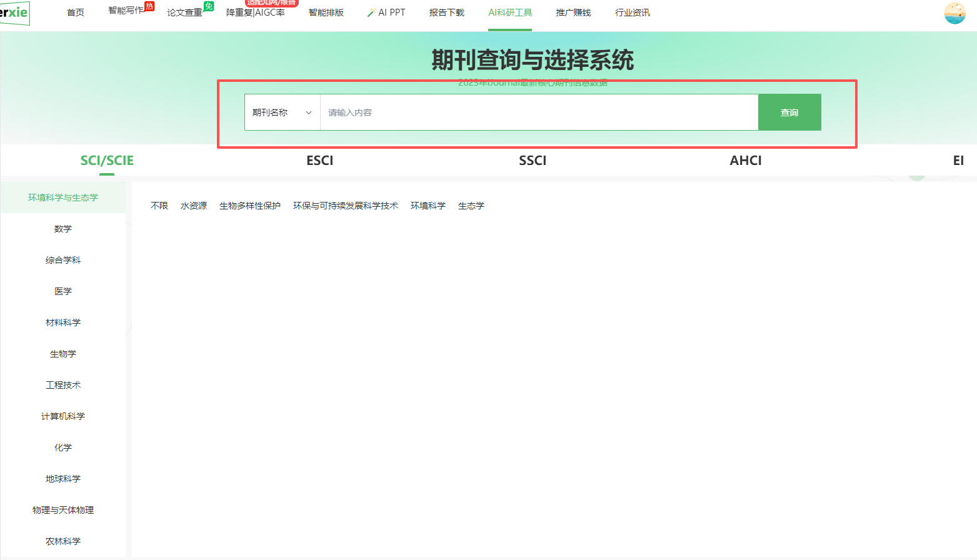Open the 智能写作 menu item

[126, 11]
